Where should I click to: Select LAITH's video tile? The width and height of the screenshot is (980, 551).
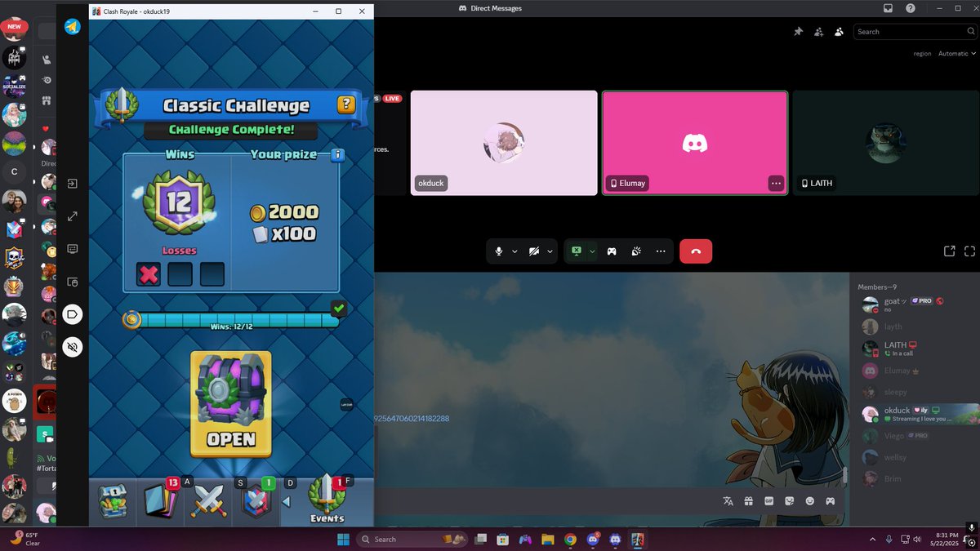(886, 143)
